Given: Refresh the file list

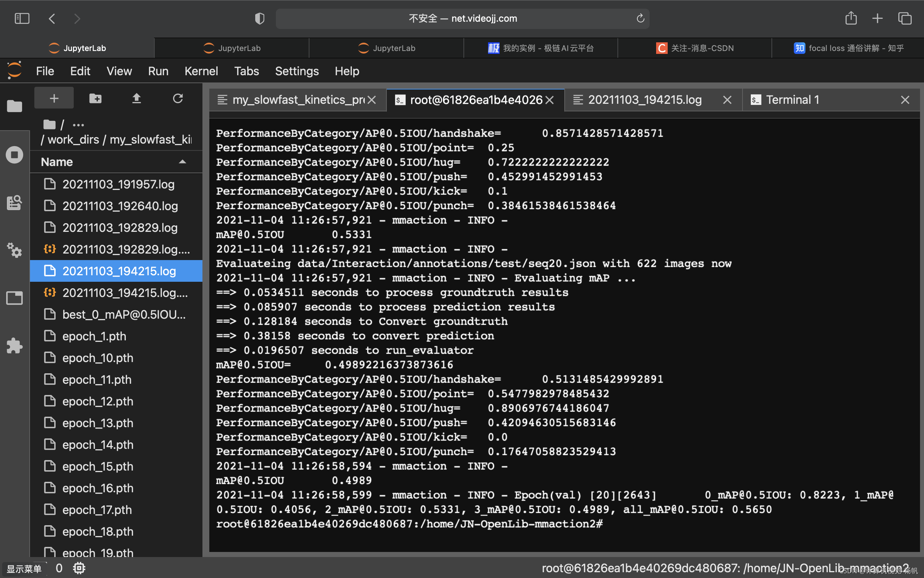Looking at the screenshot, I should pos(177,98).
